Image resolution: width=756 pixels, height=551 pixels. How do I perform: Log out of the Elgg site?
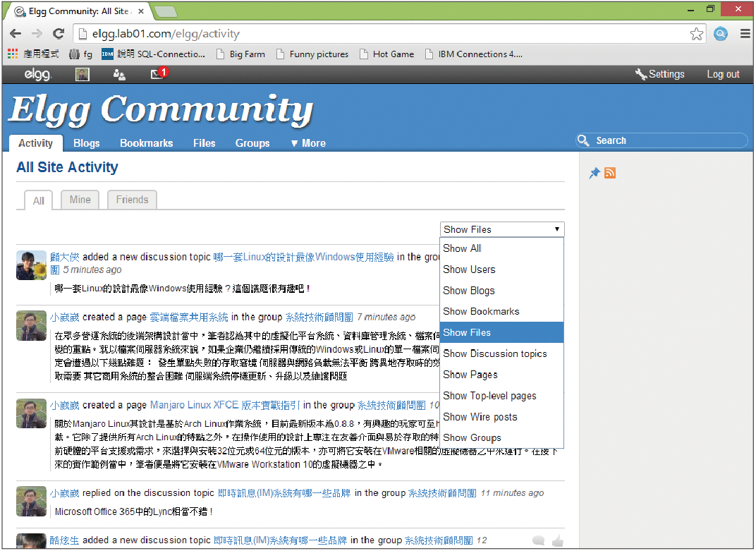[724, 74]
